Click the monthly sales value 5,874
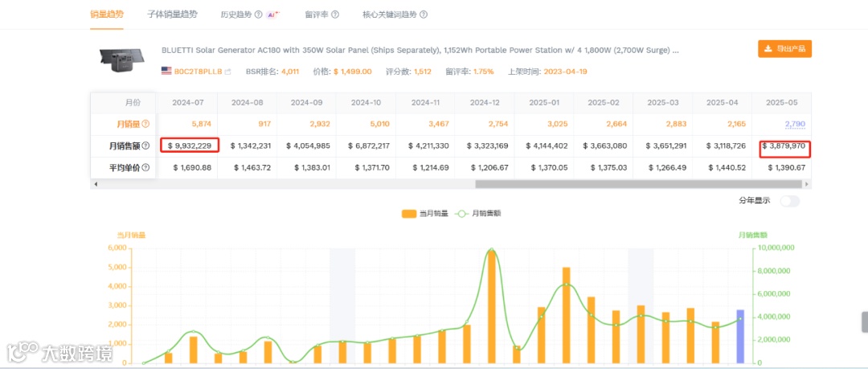This screenshot has height=369, width=868. (x=201, y=124)
